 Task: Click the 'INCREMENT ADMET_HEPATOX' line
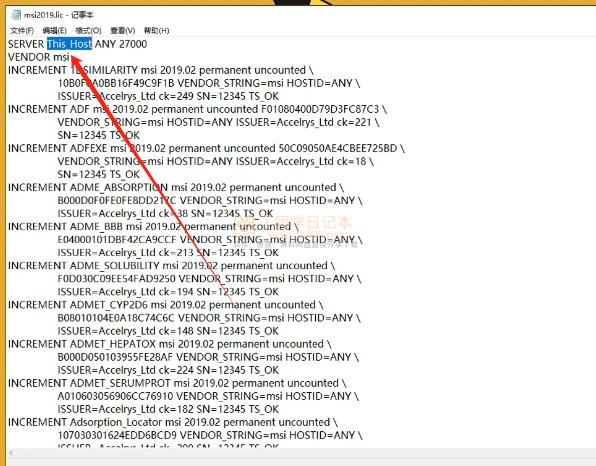170,344
